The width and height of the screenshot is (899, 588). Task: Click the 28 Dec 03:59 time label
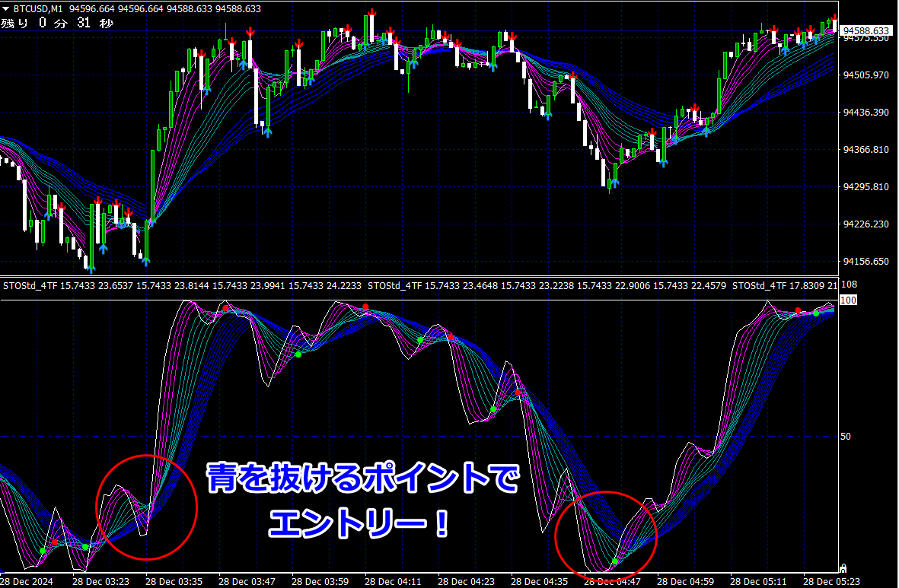point(320,581)
